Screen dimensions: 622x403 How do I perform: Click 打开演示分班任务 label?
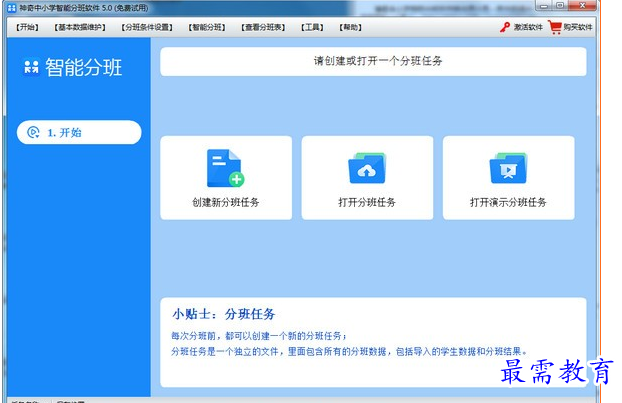point(508,202)
